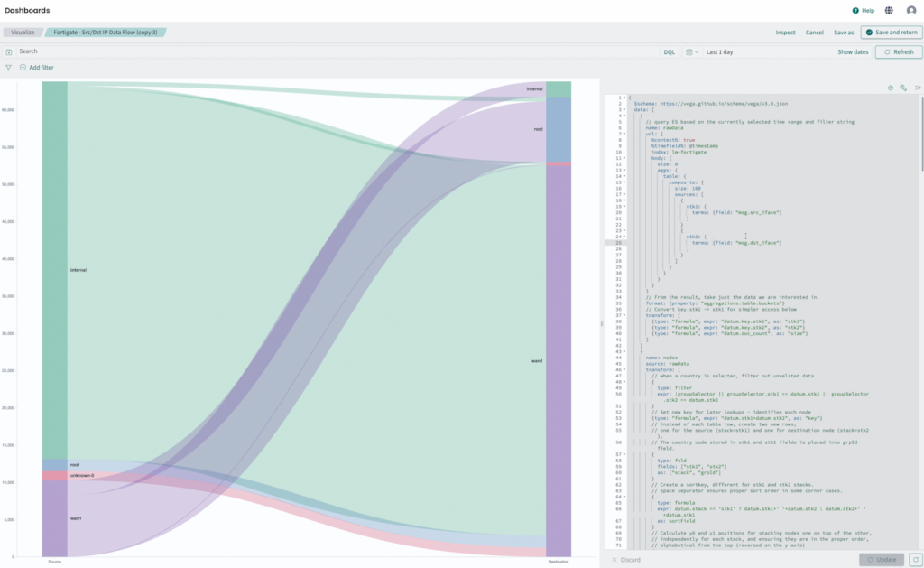Click the size: 100 line
The image size is (924, 568).
point(688,188)
